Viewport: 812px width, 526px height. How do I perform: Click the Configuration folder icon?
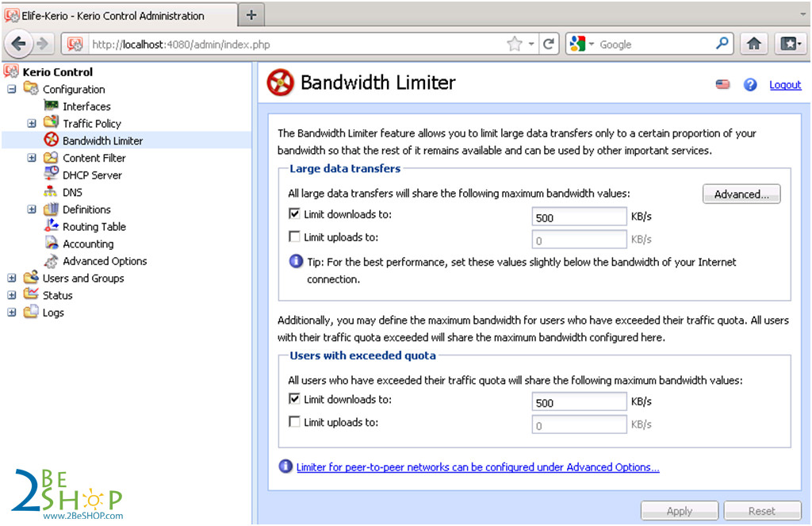click(x=31, y=89)
